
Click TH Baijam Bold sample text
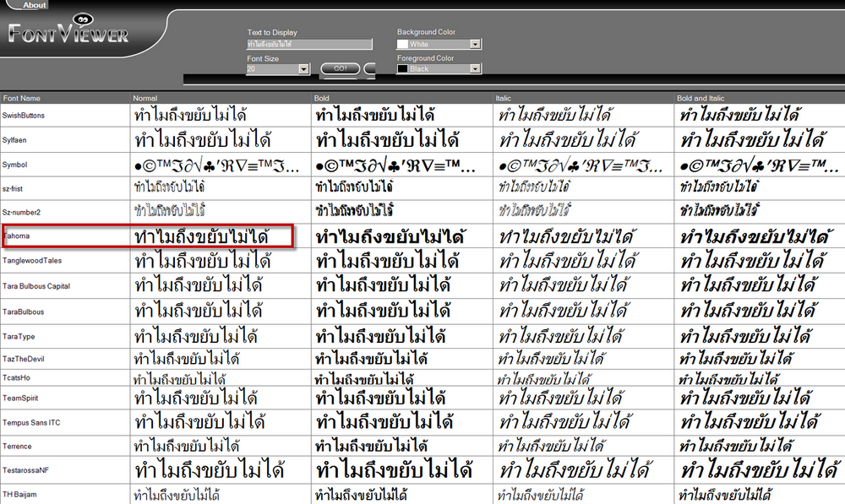point(361,494)
